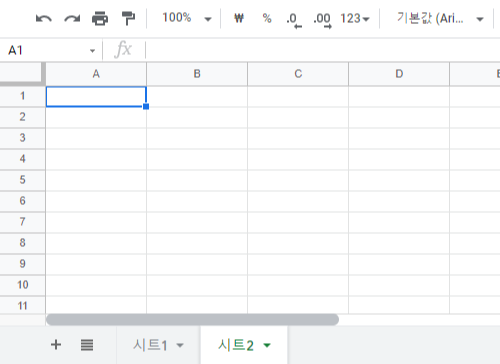Click the selected cell A1

[96, 97]
